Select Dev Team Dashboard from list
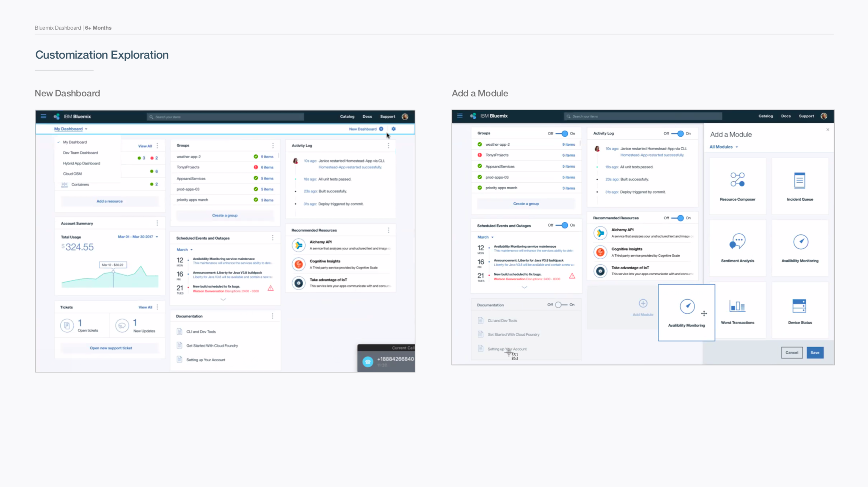868x487 pixels. (x=80, y=153)
